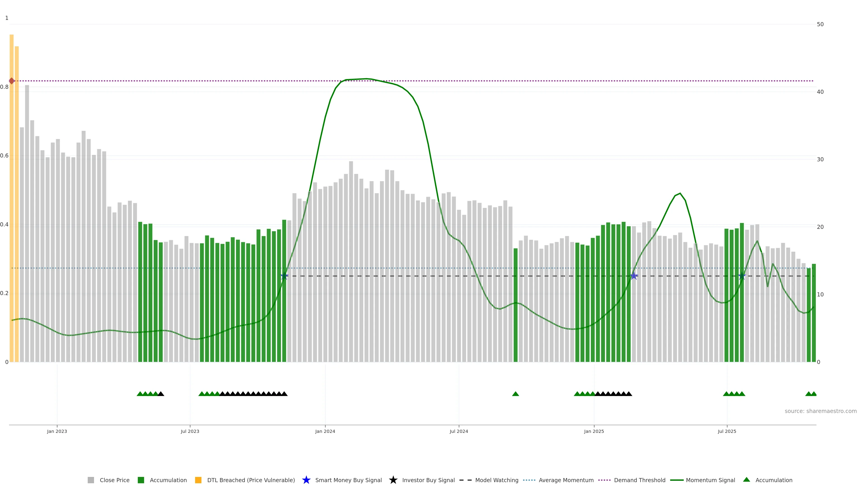This screenshot has width=868, height=488.
Task: Click the gray Close Price legend swatch
Action: pyautogui.click(x=91, y=480)
